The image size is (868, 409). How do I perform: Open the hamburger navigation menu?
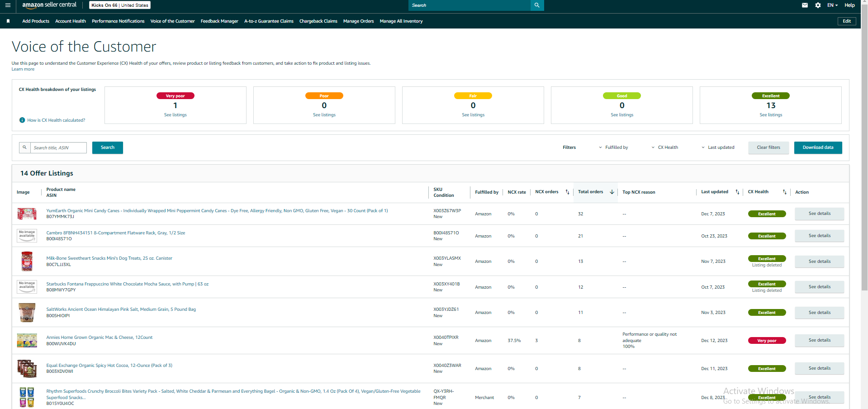pyautogui.click(x=8, y=5)
